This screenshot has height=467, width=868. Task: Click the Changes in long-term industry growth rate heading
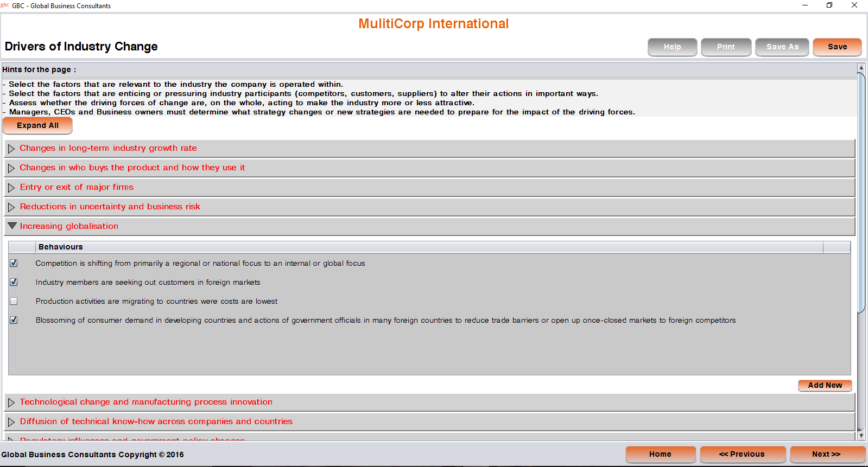pos(108,148)
